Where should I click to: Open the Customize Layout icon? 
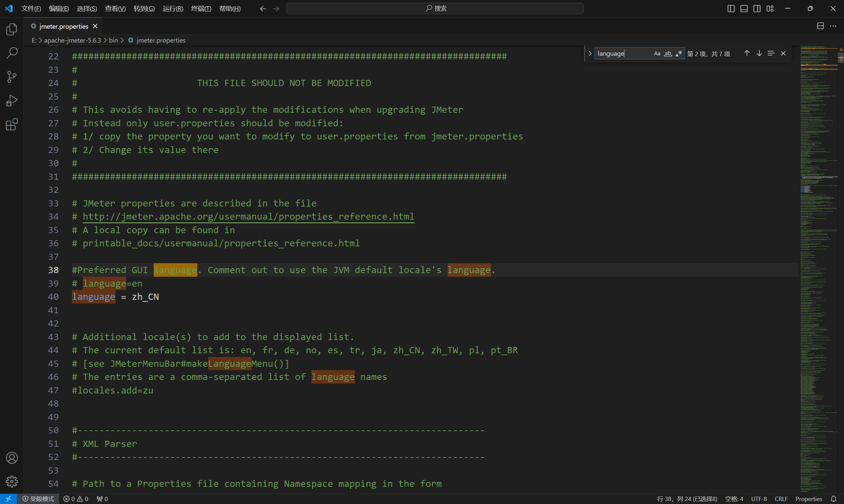click(x=770, y=9)
